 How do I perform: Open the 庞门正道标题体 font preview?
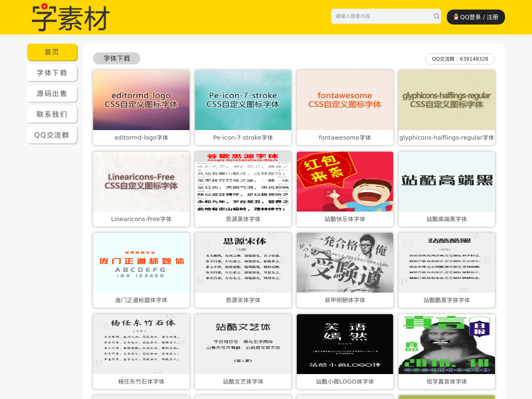click(141, 263)
